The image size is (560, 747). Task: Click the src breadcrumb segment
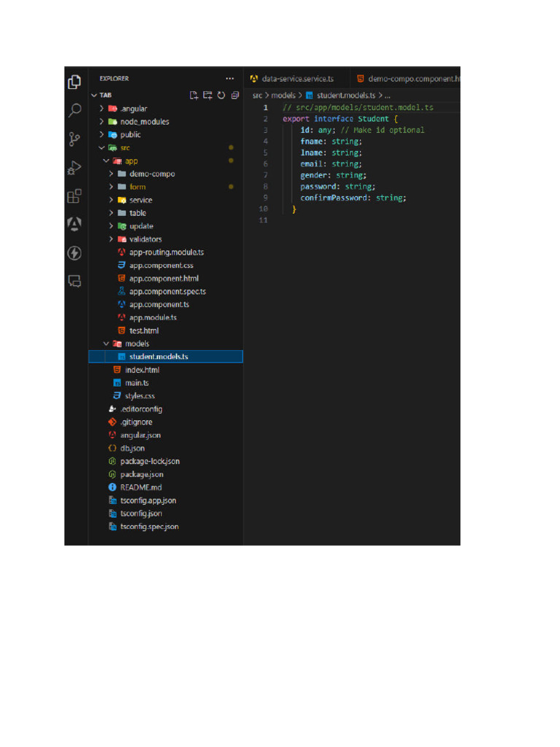pos(257,96)
